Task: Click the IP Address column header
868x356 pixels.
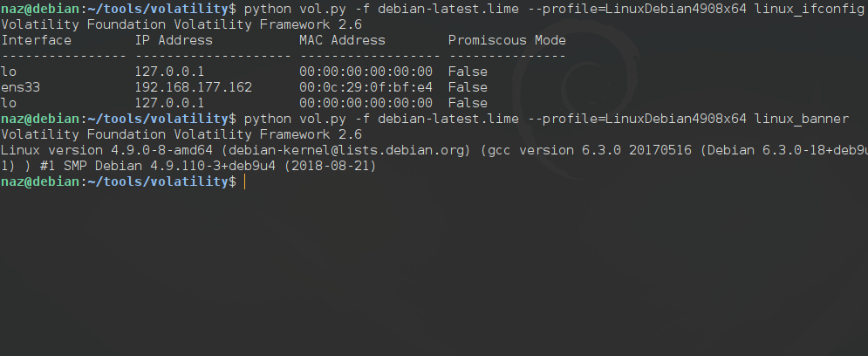Action: coord(174,40)
